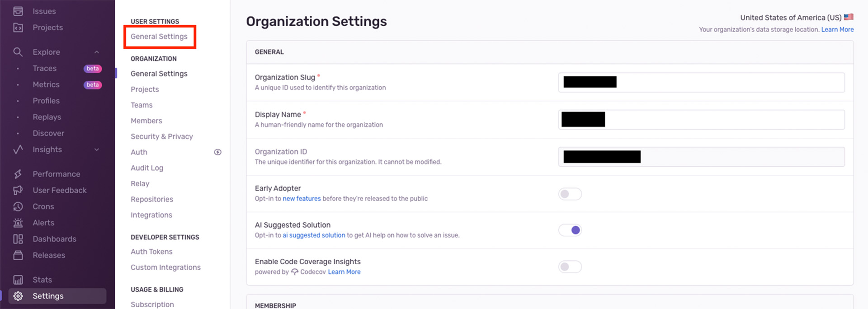Select General Settings under User Settings

[159, 37]
